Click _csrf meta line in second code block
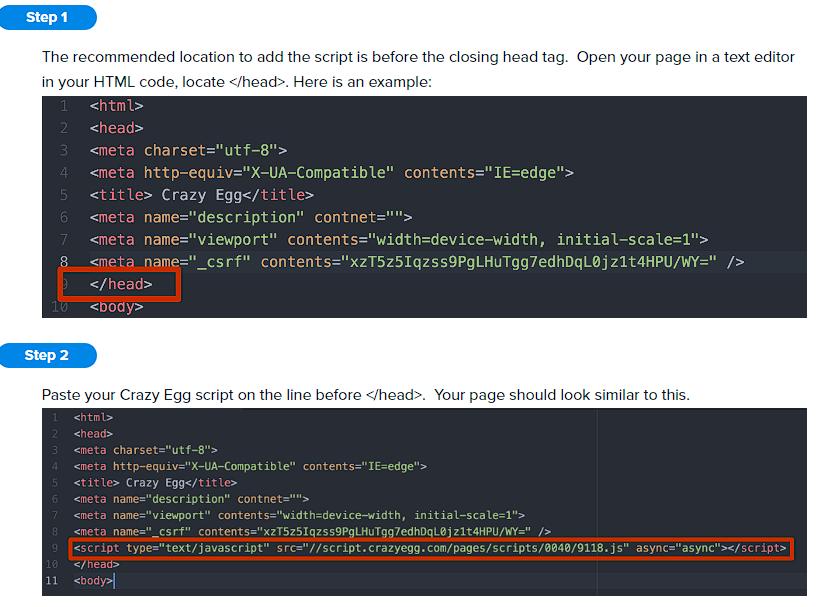 pos(312,532)
